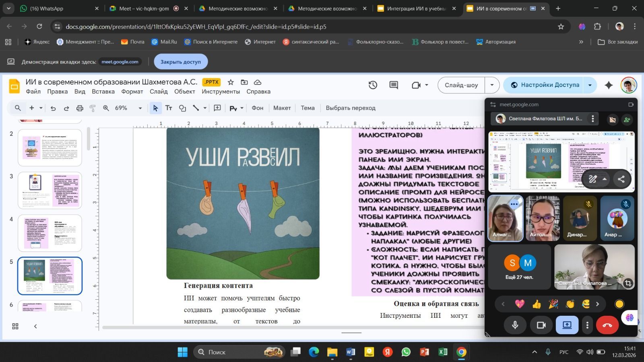The height and width of the screenshot is (362, 644).
Task: Open version history clock icon
Action: point(373,85)
